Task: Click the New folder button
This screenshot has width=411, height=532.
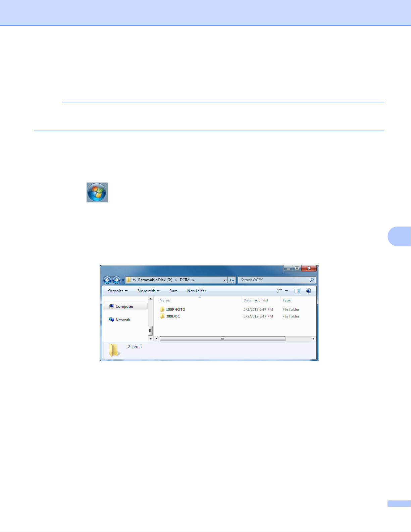Action: tap(197, 291)
